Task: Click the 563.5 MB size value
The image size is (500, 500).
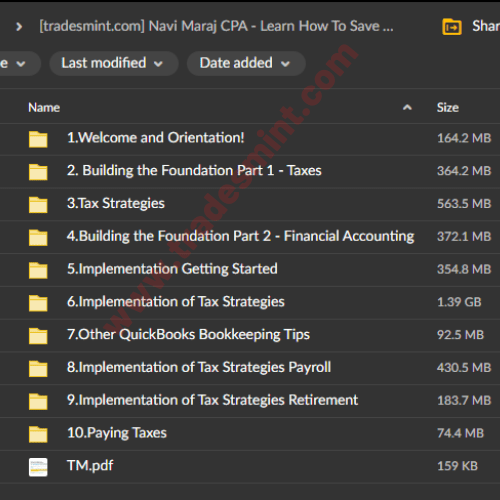Action: tap(464, 203)
